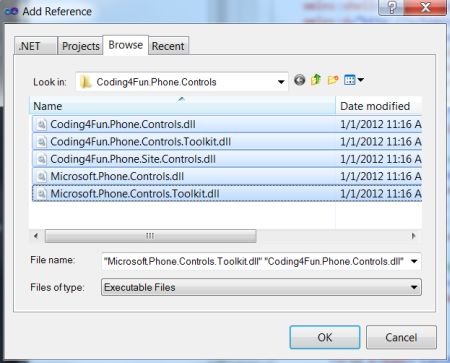The image size is (450, 363).
Task: Switch to the Projects tab
Action: (x=80, y=46)
